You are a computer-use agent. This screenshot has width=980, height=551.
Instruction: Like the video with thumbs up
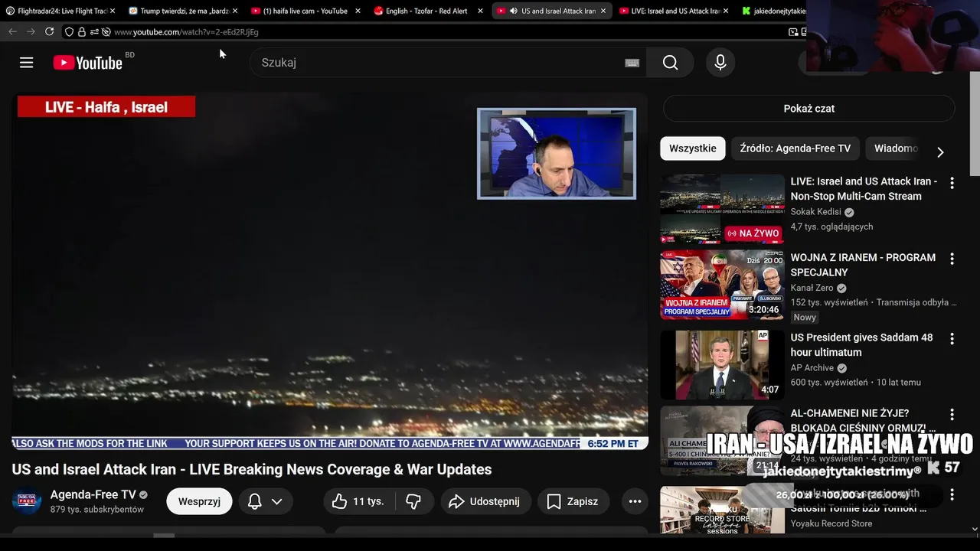358,501
